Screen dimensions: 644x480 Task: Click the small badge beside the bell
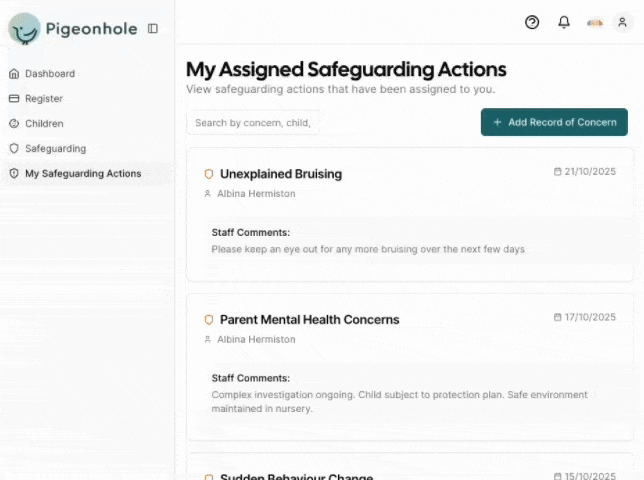tap(595, 22)
